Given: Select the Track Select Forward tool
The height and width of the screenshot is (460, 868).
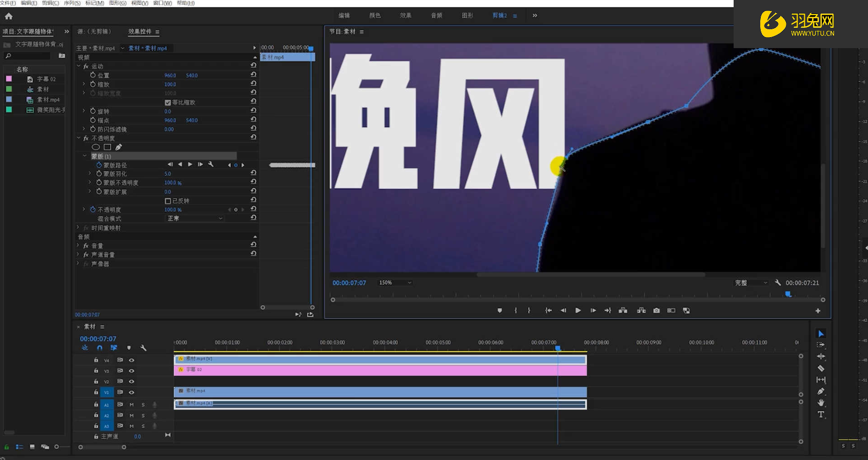Looking at the screenshot, I should coord(821,345).
